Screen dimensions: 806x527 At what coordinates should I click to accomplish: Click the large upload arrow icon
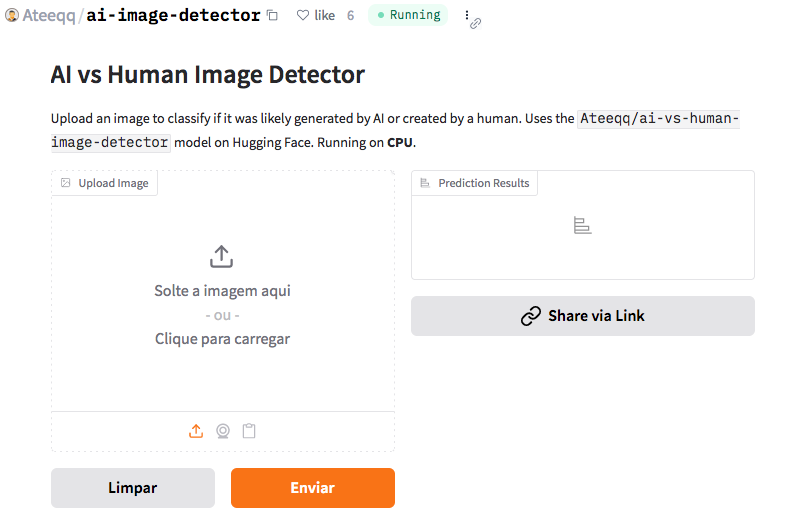tap(222, 257)
